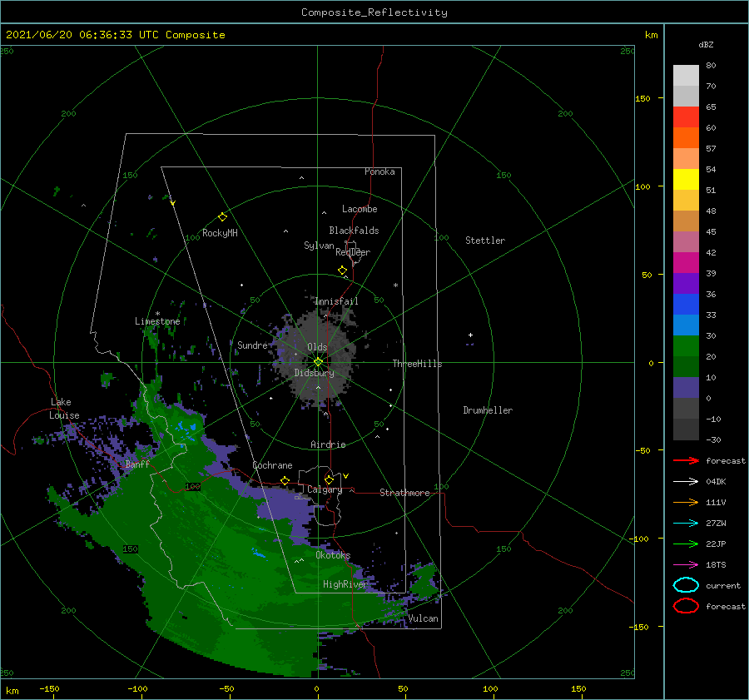This screenshot has height=700, width=749.
Task: Select the Innisfail label
Action: coord(336,301)
